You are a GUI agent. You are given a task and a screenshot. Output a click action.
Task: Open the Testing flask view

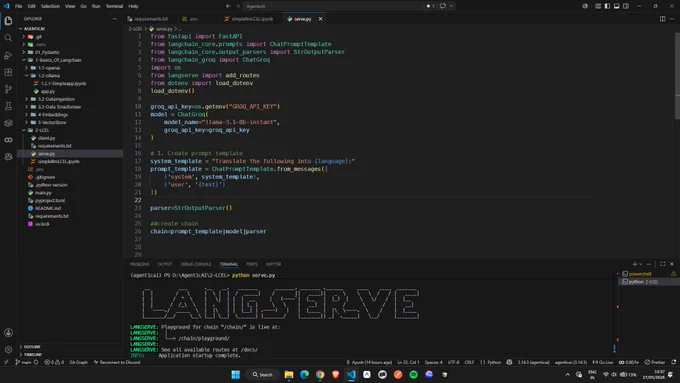(8, 106)
